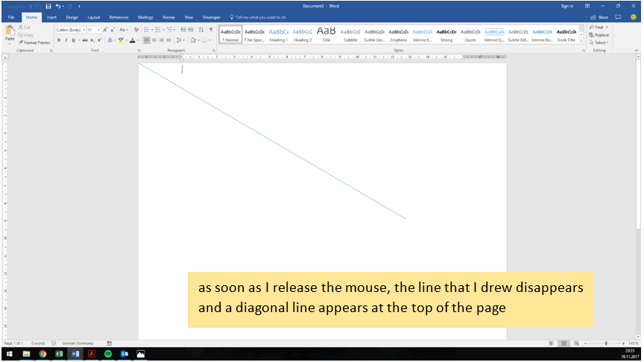Image resolution: width=644 pixels, height=362 pixels.
Task: Click the multilevel list icon
Action: click(x=170, y=30)
